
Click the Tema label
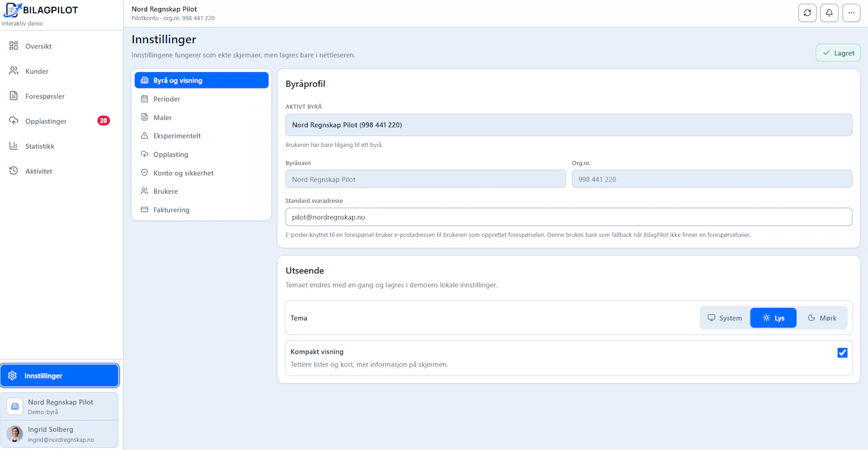coord(298,318)
